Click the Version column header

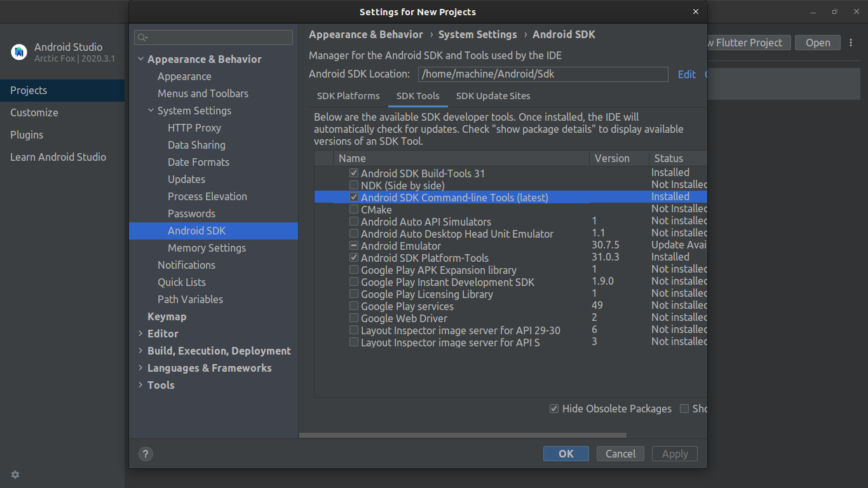619,158
